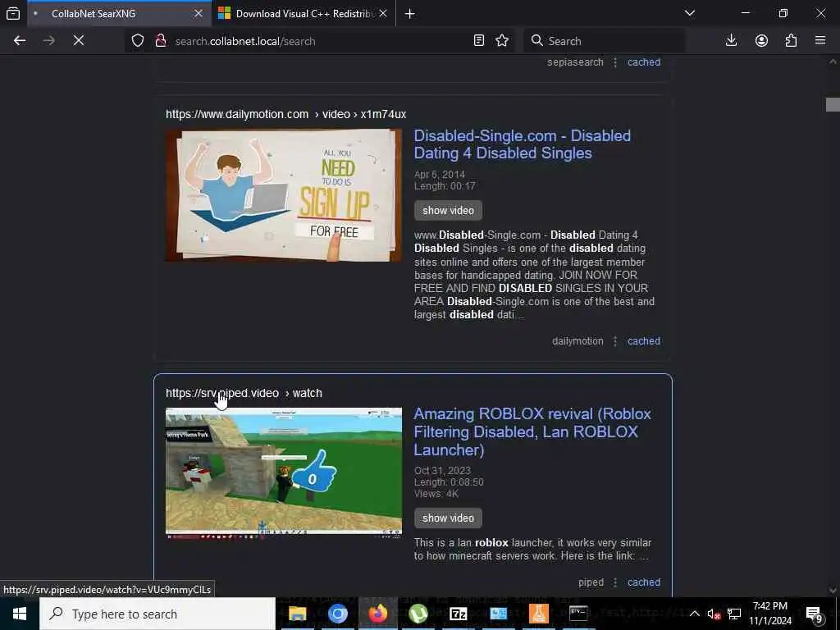Click the Sign Up For Free video thumbnail
840x630 pixels.
[283, 195]
